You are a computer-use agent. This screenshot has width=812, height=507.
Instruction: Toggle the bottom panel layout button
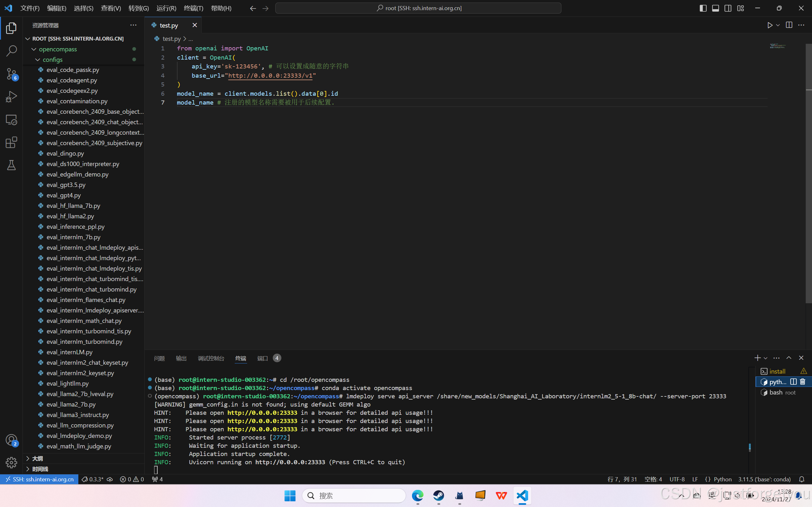click(x=715, y=8)
